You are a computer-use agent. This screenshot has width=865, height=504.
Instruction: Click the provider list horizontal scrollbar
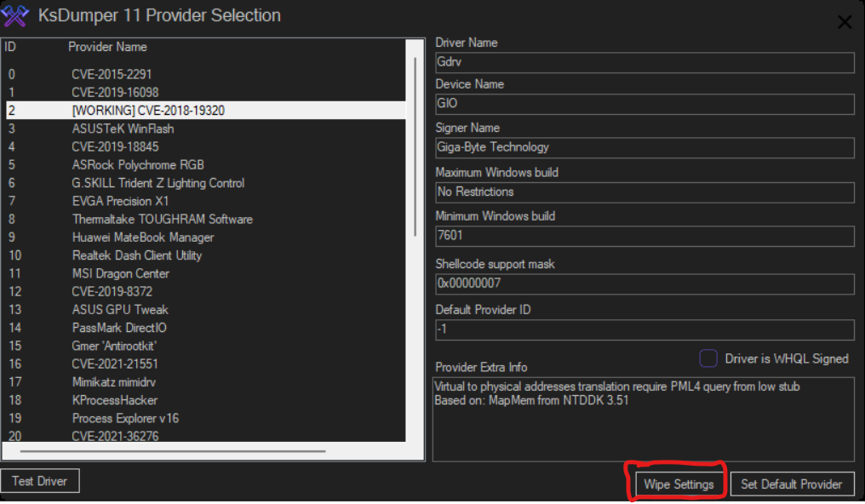173,451
